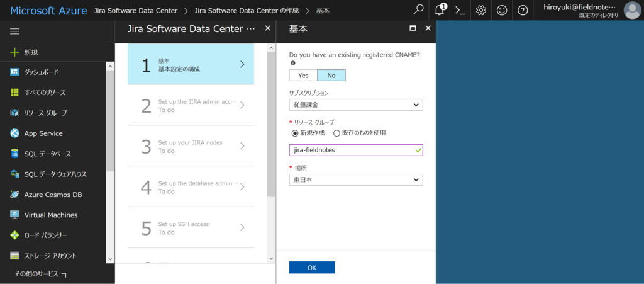Open the サブスクリプション dropdown
644x284 pixels.
pyautogui.click(x=356, y=105)
